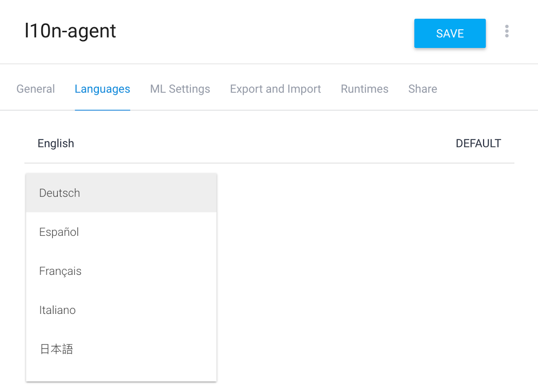Choose 日本語 in the language dropdown

(x=56, y=349)
